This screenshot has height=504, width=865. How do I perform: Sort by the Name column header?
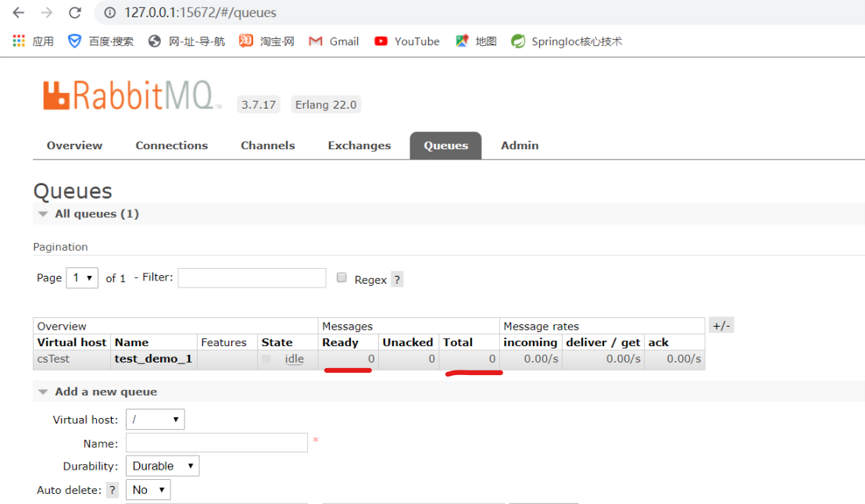coord(131,342)
